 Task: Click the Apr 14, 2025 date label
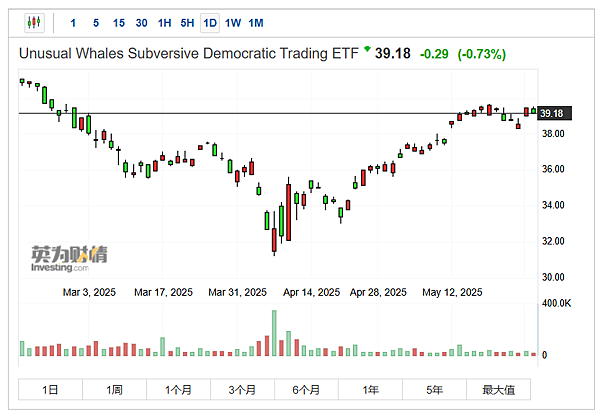point(311,292)
